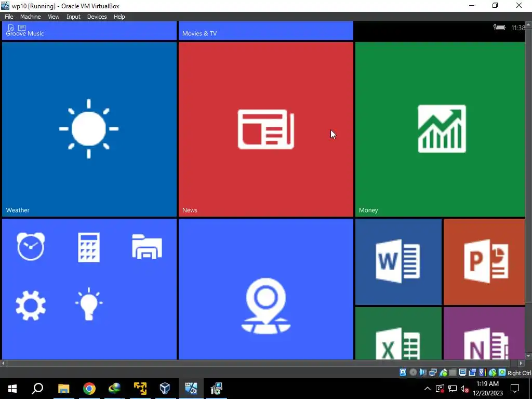Open the yellow arrows taskbar app
This screenshot has width=532, height=399.
pyautogui.click(x=140, y=389)
